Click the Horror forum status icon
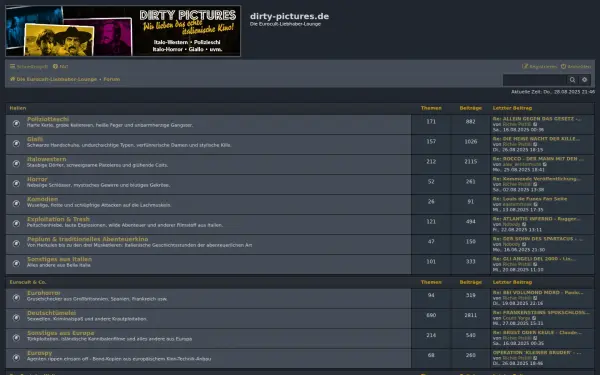The image size is (600, 375). tap(16, 183)
